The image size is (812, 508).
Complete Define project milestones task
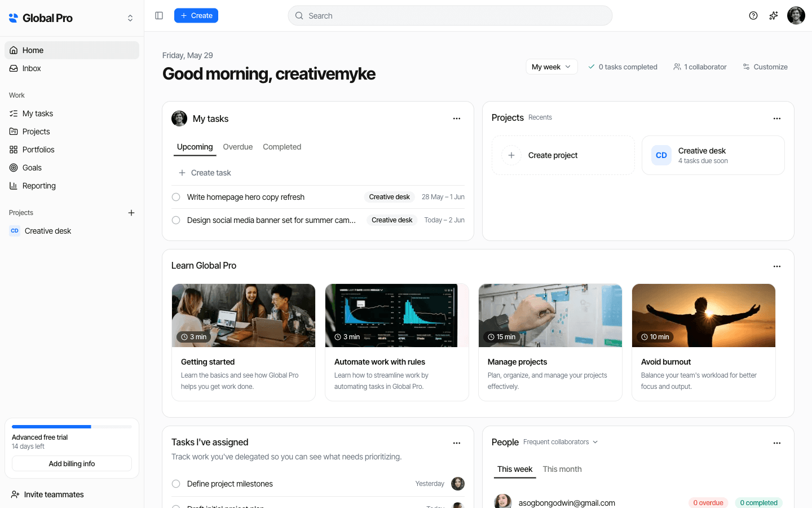coord(176,484)
